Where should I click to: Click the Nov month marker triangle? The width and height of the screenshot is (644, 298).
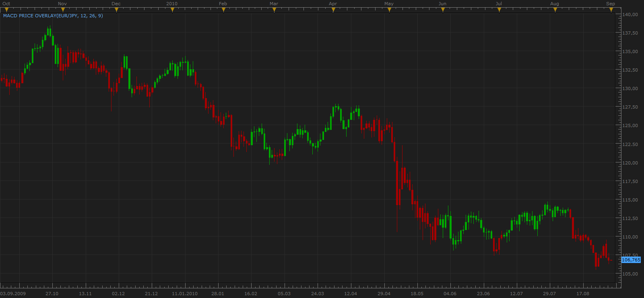pos(62,10)
